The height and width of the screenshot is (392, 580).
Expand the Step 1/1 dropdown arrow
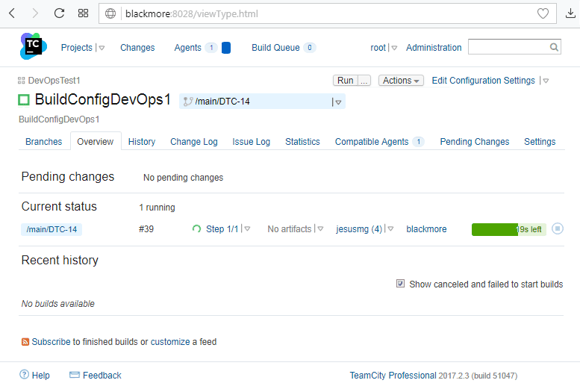(247, 228)
